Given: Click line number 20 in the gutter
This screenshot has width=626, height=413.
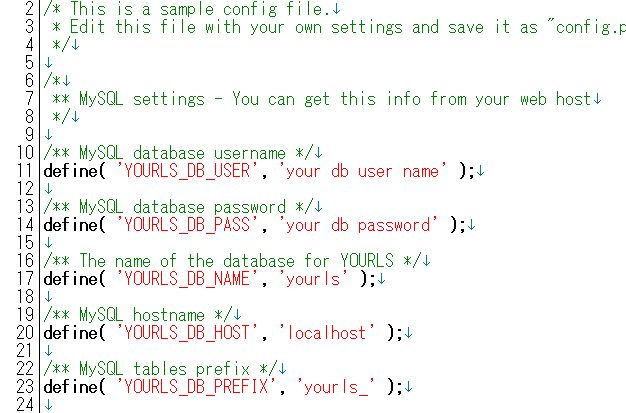Looking at the screenshot, I should (x=25, y=333).
